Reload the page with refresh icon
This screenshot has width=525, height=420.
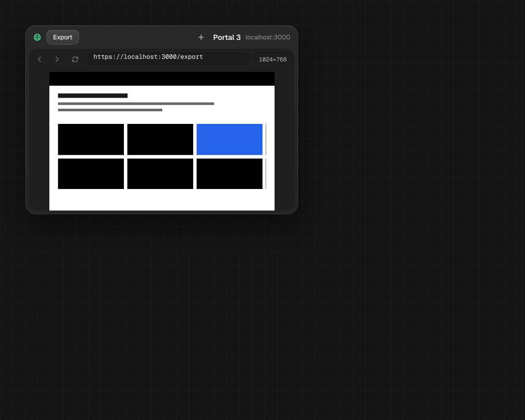point(75,59)
